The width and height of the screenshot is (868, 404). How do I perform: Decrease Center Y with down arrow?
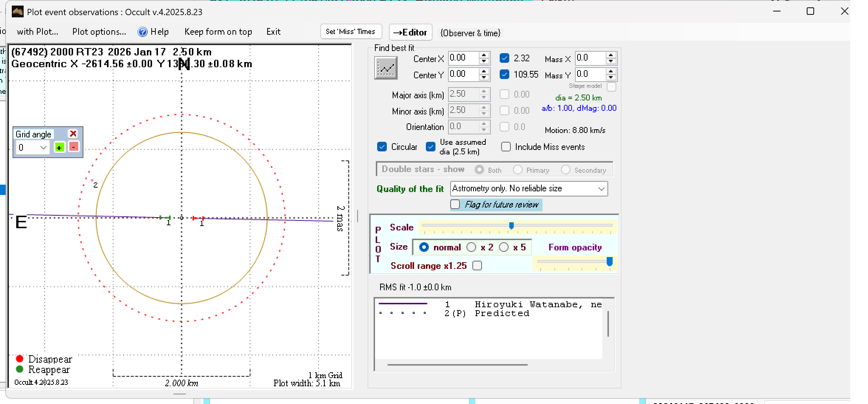click(x=484, y=78)
